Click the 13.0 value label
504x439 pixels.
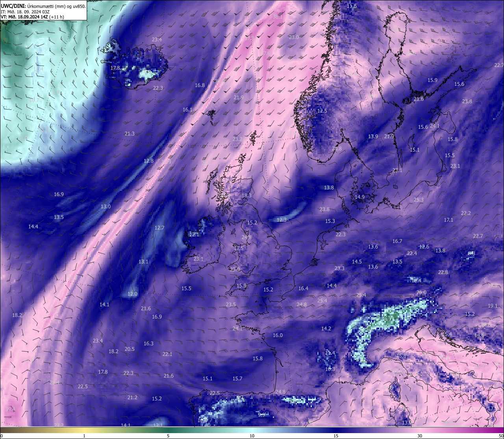(106, 206)
